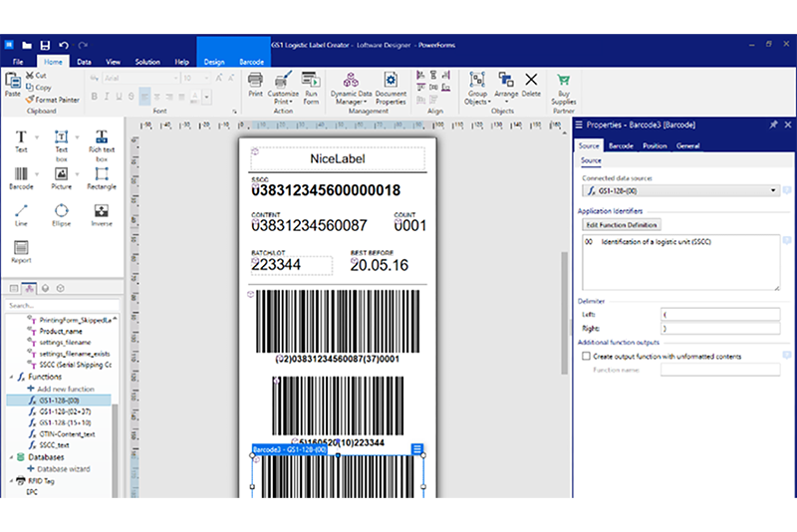Toggle Bold font formatting
Viewport: 797px width, 532px height.
(x=94, y=96)
